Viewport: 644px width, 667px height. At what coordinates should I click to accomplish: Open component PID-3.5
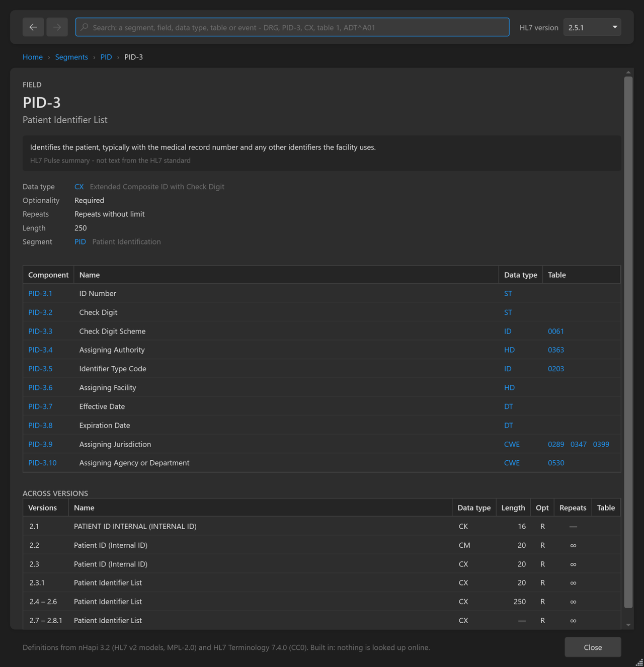pyautogui.click(x=40, y=369)
